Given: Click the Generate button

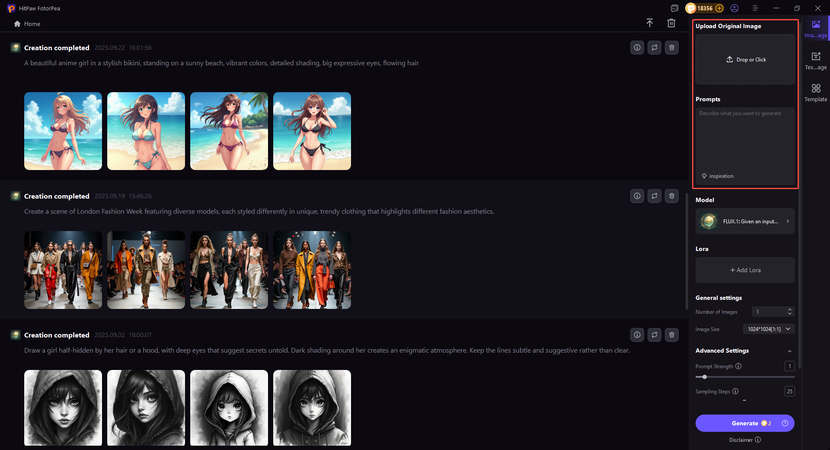Looking at the screenshot, I should point(745,424).
